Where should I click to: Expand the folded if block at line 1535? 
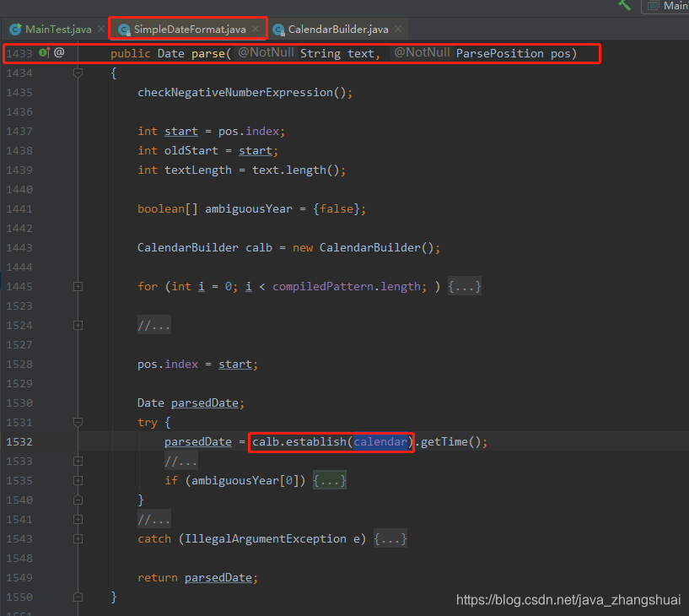point(78,481)
